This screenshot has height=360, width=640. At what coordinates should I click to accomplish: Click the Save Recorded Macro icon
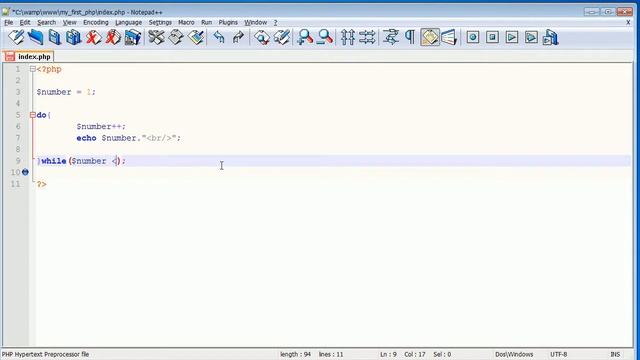pos(551,38)
